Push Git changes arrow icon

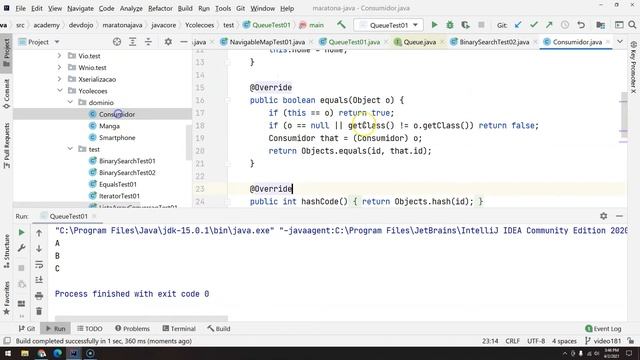click(549, 25)
